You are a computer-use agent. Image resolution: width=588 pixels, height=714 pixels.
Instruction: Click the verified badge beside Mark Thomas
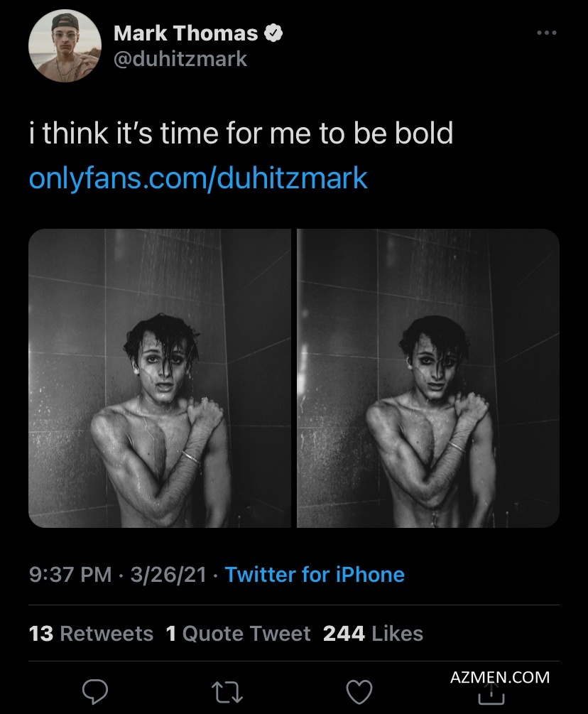pos(274,33)
